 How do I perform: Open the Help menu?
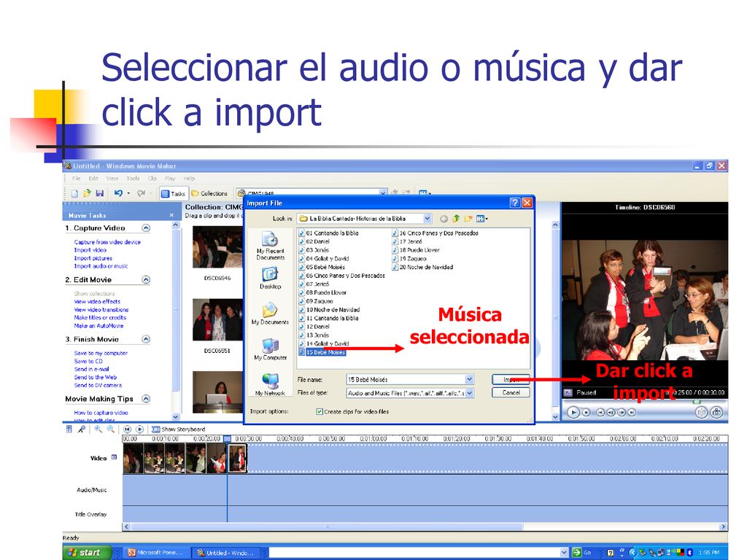pos(189,179)
